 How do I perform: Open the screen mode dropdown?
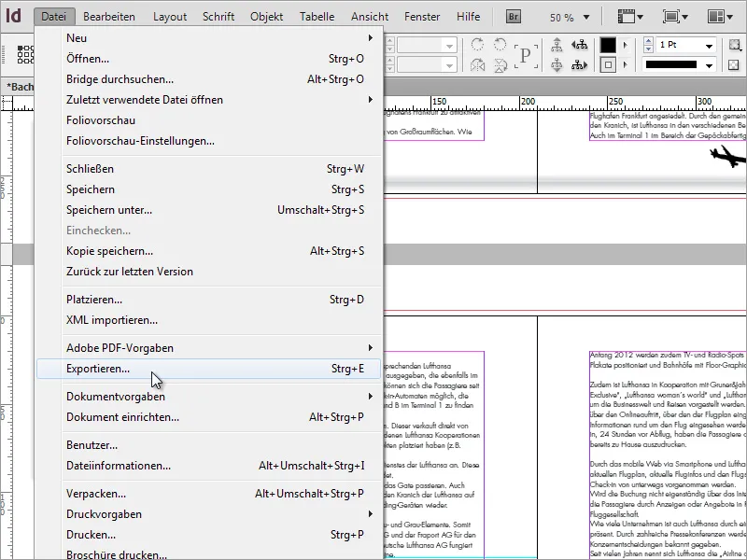pyautogui.click(x=673, y=17)
